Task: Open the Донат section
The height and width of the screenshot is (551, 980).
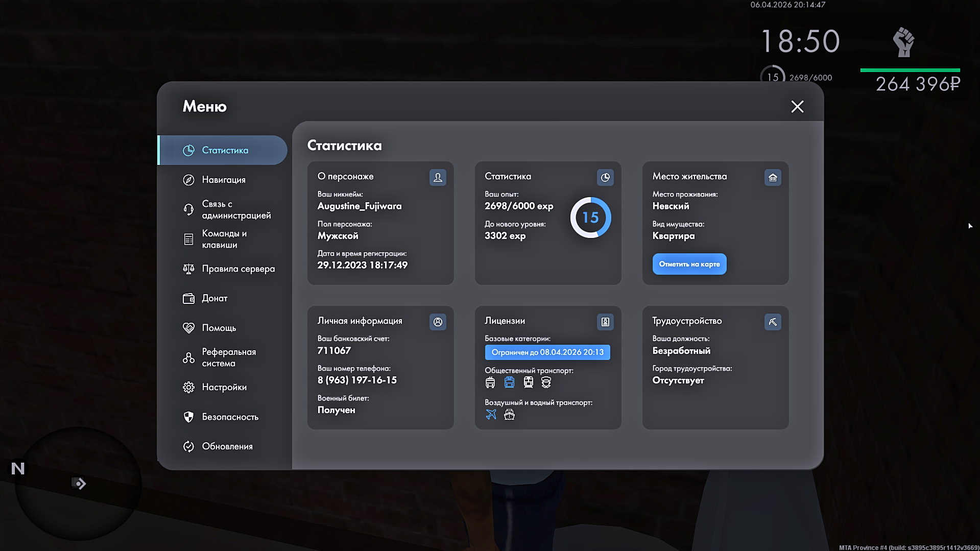Action: pos(214,298)
